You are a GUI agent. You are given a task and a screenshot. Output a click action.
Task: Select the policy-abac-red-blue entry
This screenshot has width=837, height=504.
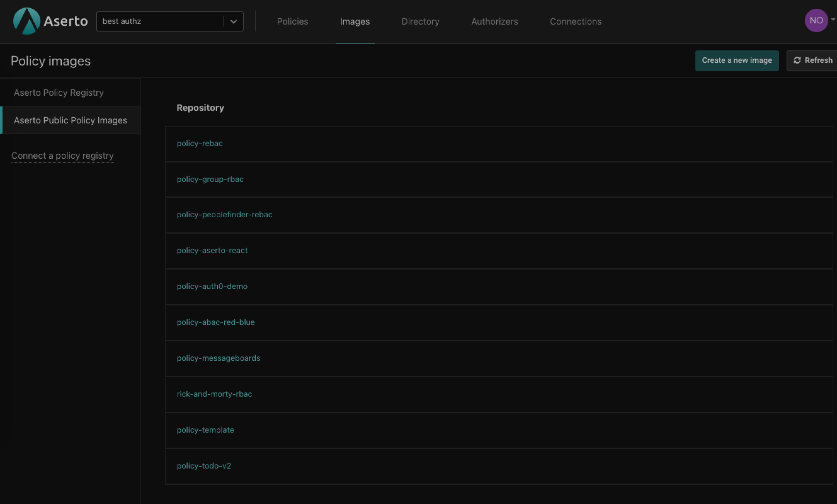pos(216,322)
